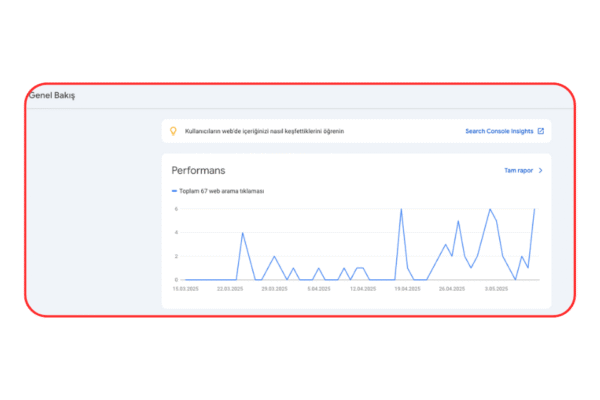Viewport: 600px width, 400px height.
Task: Click the y-axis value 6 label
Action: pos(176,210)
